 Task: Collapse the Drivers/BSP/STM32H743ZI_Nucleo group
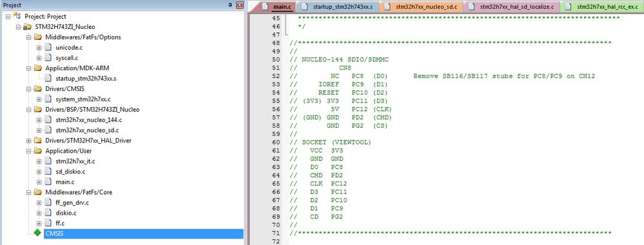(x=28, y=110)
